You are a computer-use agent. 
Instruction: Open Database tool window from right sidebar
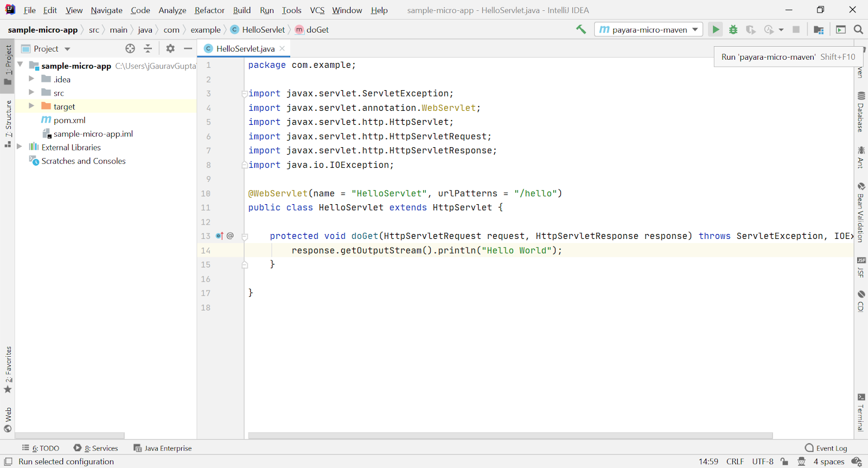[861, 112]
